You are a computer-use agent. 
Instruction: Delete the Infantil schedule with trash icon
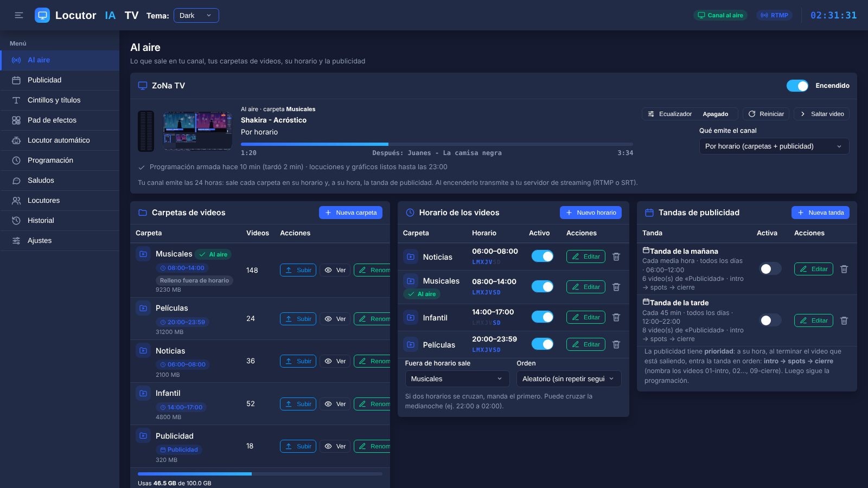[616, 317]
